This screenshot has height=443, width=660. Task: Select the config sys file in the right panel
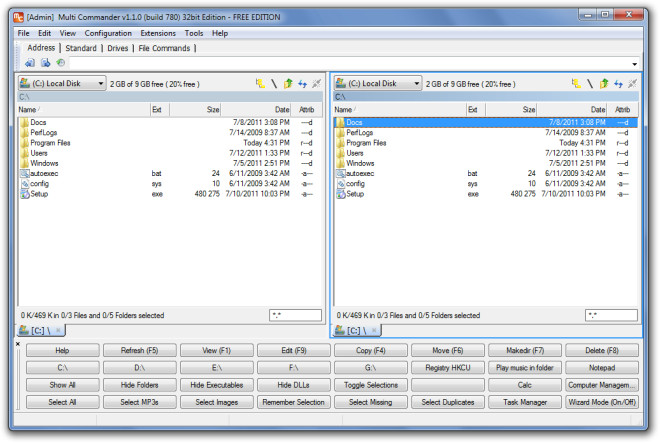(x=486, y=184)
